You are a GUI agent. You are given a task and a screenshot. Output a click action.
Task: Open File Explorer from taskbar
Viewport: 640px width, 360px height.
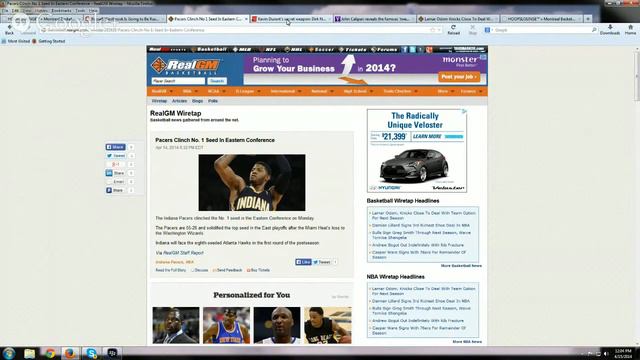[29, 353]
